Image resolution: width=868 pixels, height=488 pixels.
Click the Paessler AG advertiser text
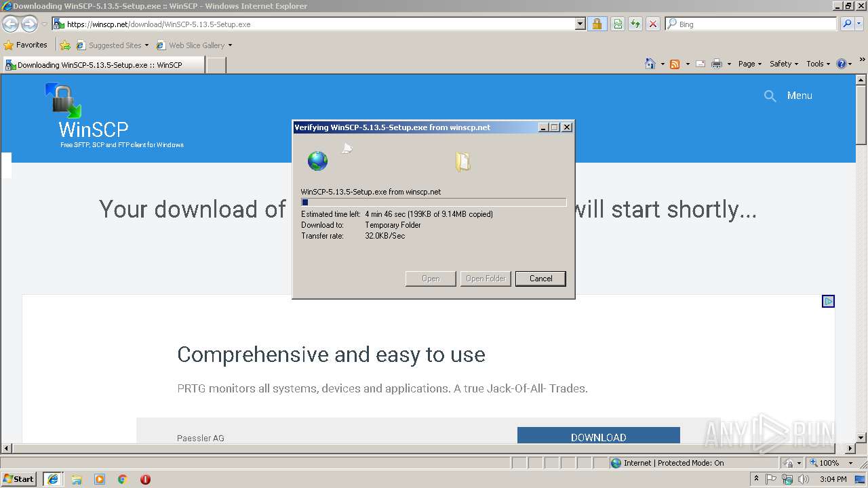coord(201,438)
